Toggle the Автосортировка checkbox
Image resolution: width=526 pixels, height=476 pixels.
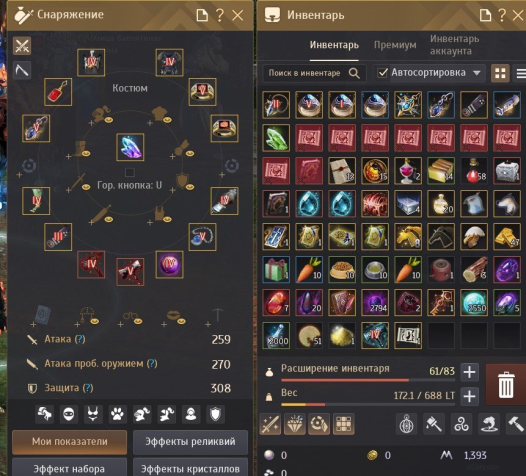(382, 73)
